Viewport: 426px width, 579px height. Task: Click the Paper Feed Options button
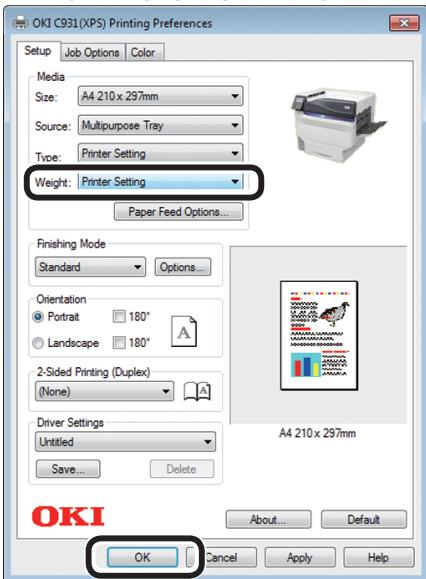pos(178,212)
